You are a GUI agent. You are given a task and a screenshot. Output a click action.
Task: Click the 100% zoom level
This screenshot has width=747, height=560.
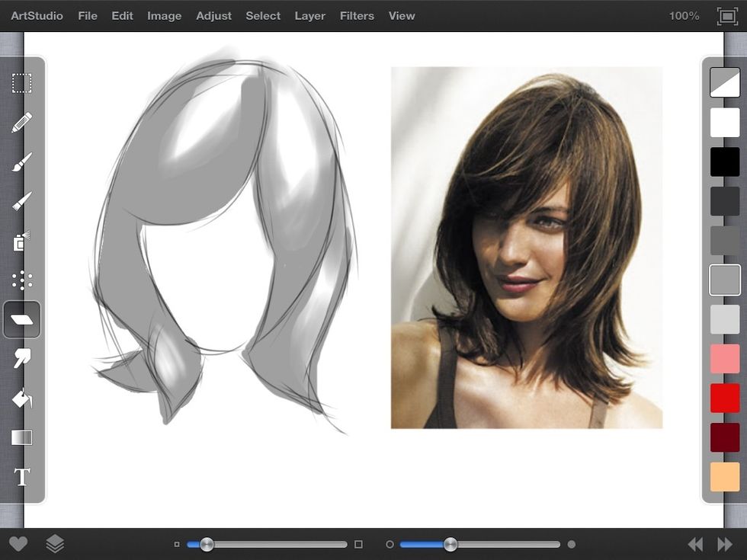pyautogui.click(x=684, y=16)
